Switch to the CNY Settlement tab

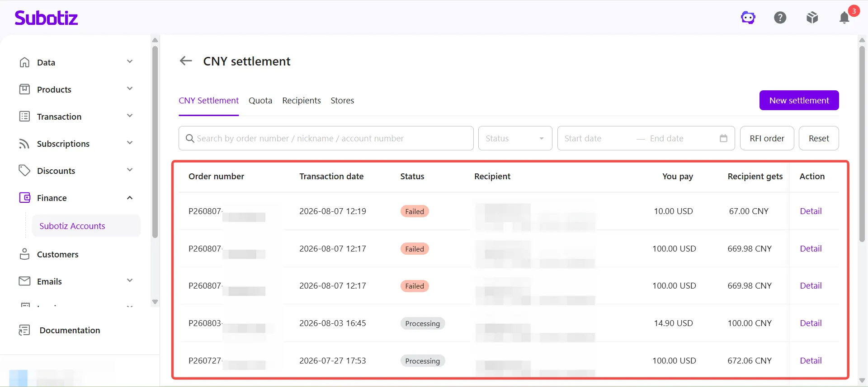pos(208,100)
